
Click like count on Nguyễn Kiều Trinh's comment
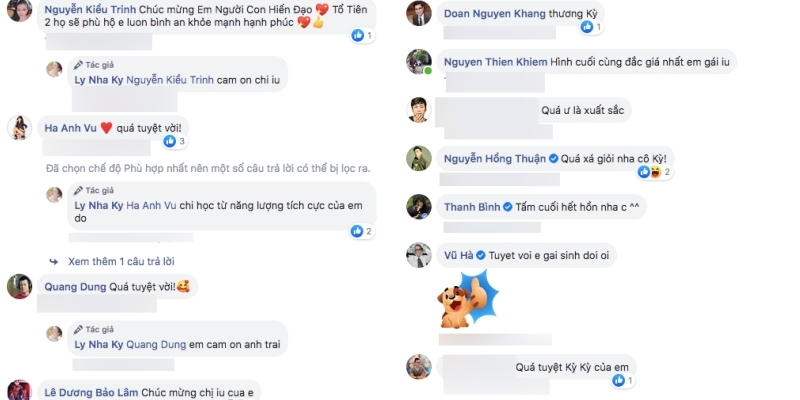(362, 35)
